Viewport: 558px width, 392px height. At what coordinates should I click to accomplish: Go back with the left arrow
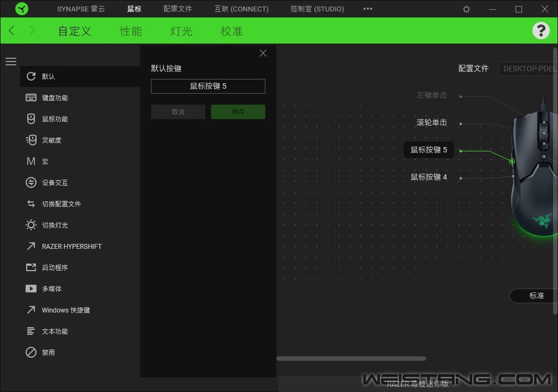coord(11,30)
